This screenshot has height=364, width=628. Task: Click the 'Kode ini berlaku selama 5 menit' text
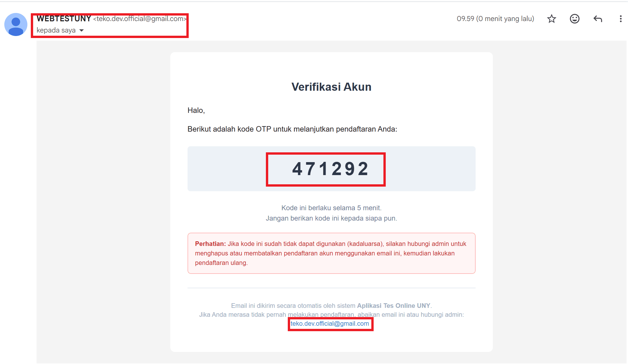331,208
